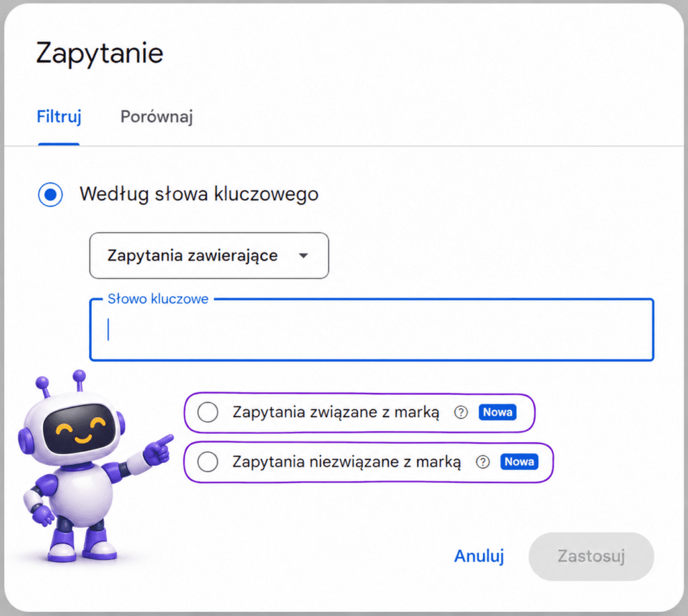688x616 pixels.
Task: Focus the Słowo kluczowe input field
Action: pos(372,330)
